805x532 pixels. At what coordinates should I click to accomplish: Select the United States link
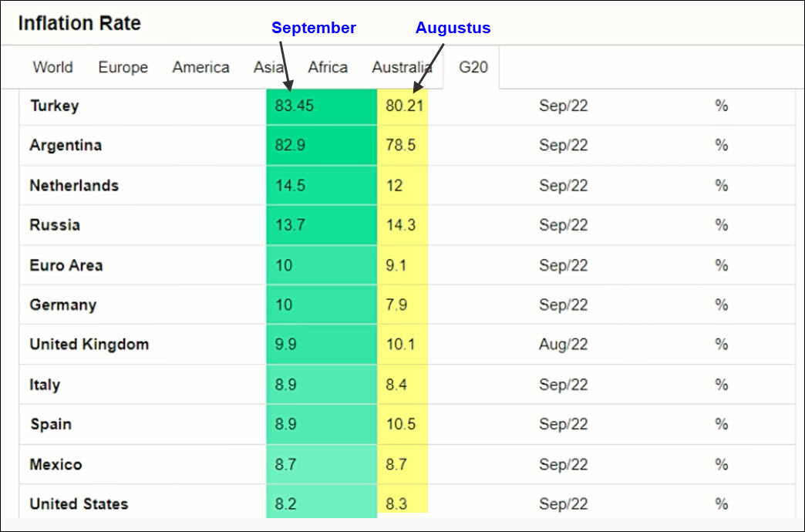pyautogui.click(x=79, y=504)
